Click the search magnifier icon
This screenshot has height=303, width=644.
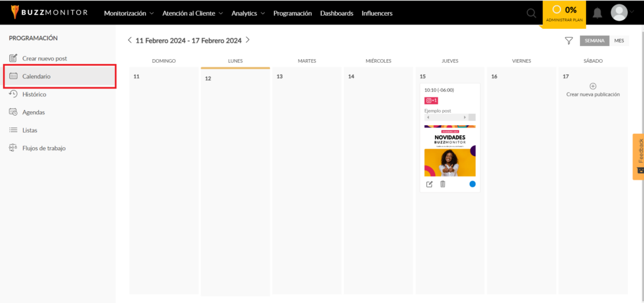531,13
